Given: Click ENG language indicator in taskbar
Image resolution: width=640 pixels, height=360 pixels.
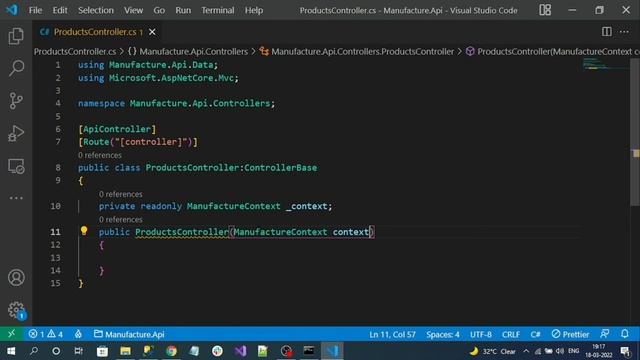Looking at the screenshot, I should (573, 351).
